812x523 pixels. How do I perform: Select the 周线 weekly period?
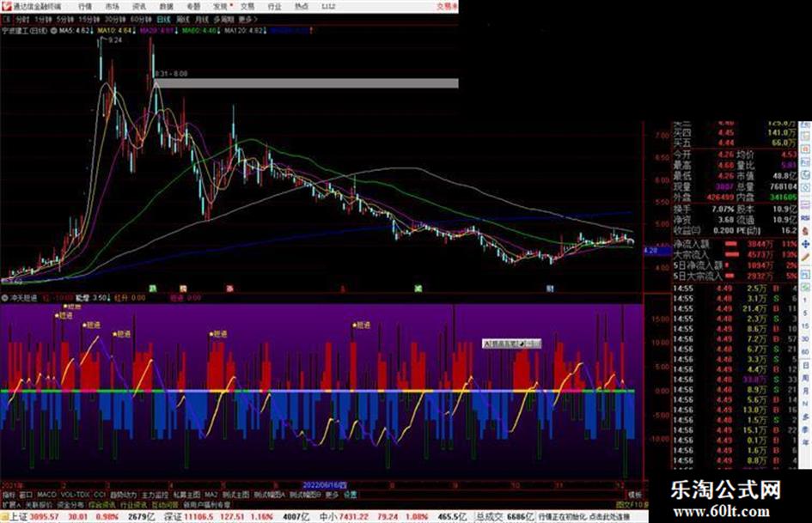183,20
